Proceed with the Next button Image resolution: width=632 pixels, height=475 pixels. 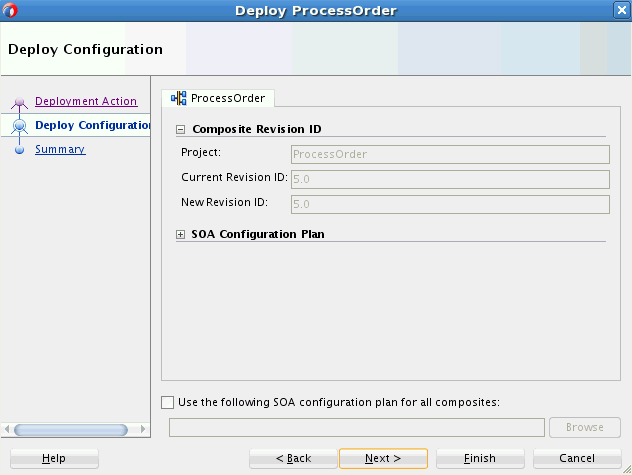point(383,458)
